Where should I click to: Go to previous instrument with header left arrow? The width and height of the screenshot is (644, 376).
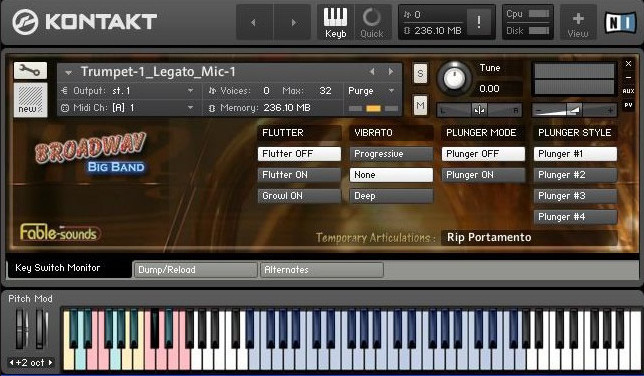[x=254, y=22]
